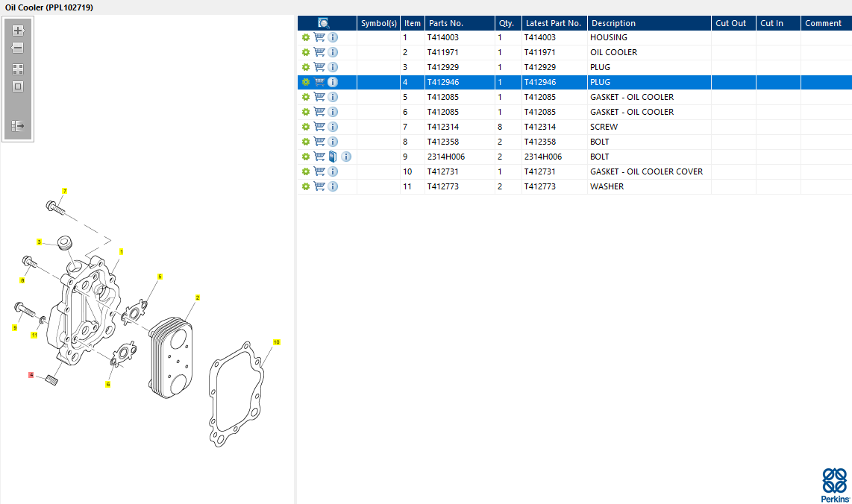Add OIL COOLER T411971 to cart

click(319, 52)
